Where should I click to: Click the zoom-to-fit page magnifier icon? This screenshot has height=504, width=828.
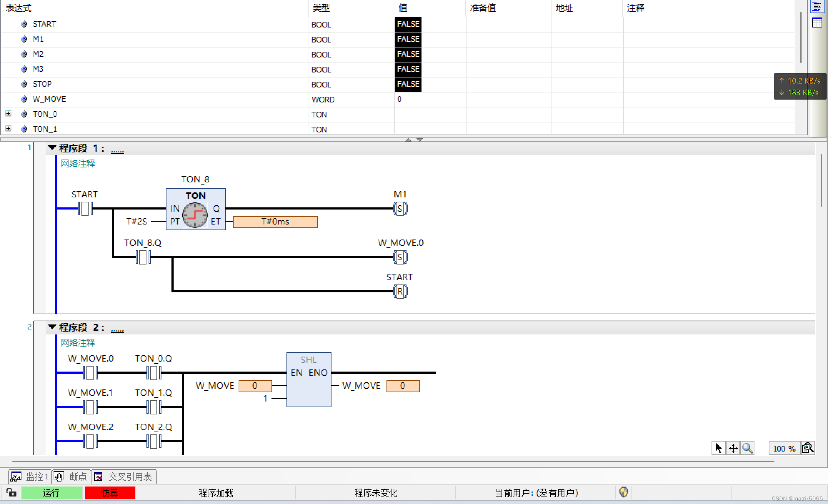coord(808,448)
